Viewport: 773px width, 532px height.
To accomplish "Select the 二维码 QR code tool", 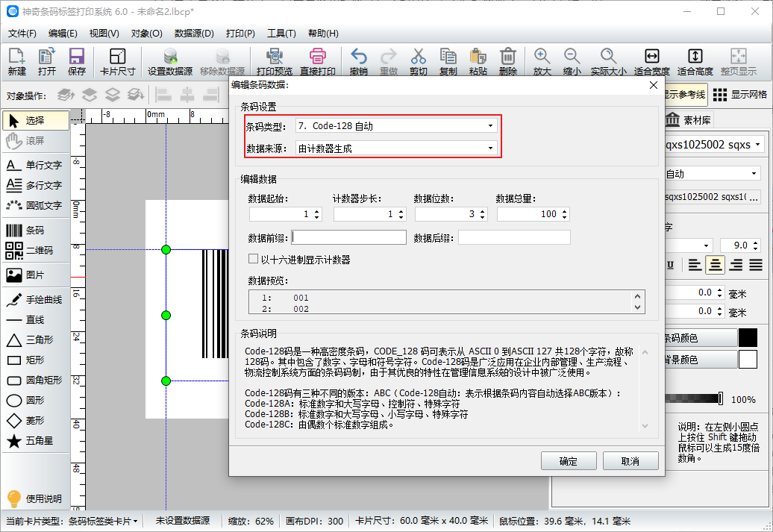I will pyautogui.click(x=36, y=251).
